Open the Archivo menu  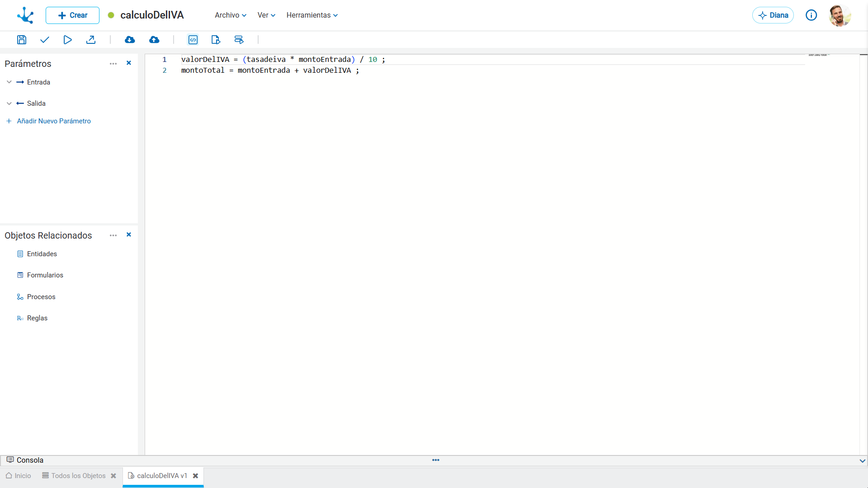click(x=231, y=15)
